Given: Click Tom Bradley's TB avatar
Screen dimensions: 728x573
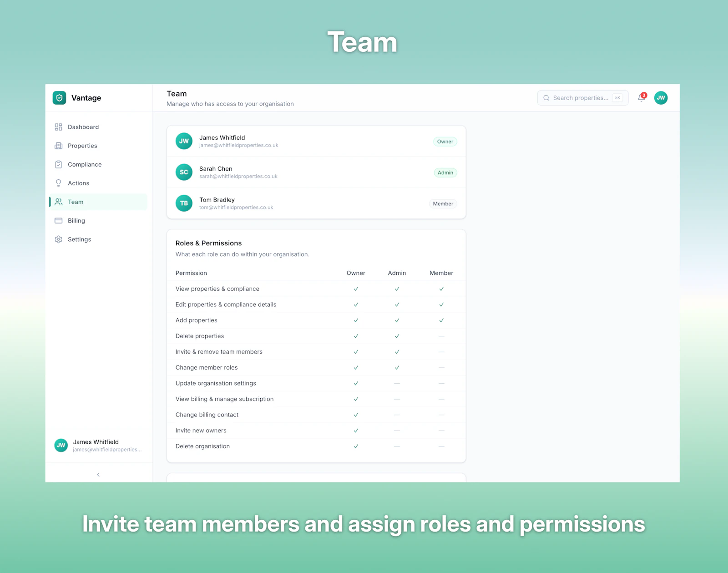Looking at the screenshot, I should [x=184, y=203].
